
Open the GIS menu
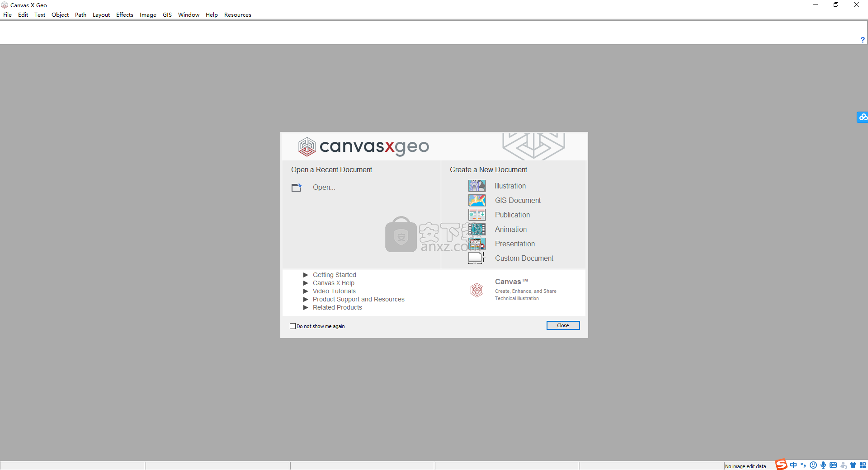167,14
